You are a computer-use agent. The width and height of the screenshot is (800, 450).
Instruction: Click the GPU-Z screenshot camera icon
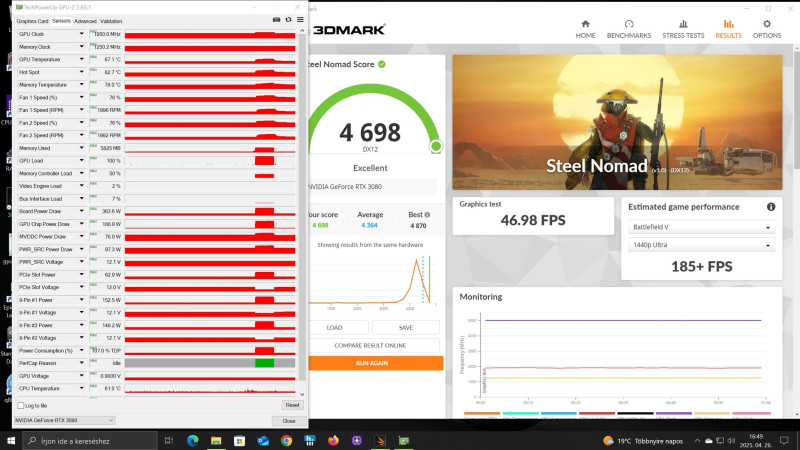(276, 19)
